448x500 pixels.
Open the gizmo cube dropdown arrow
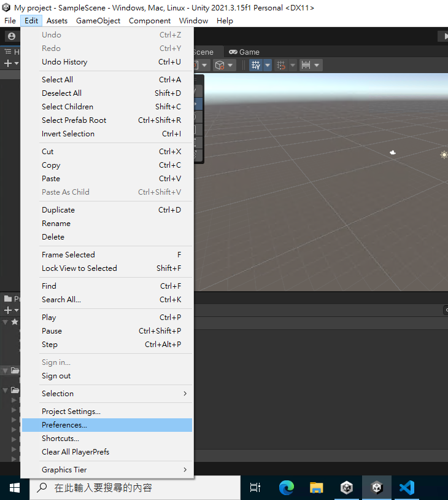click(x=230, y=65)
